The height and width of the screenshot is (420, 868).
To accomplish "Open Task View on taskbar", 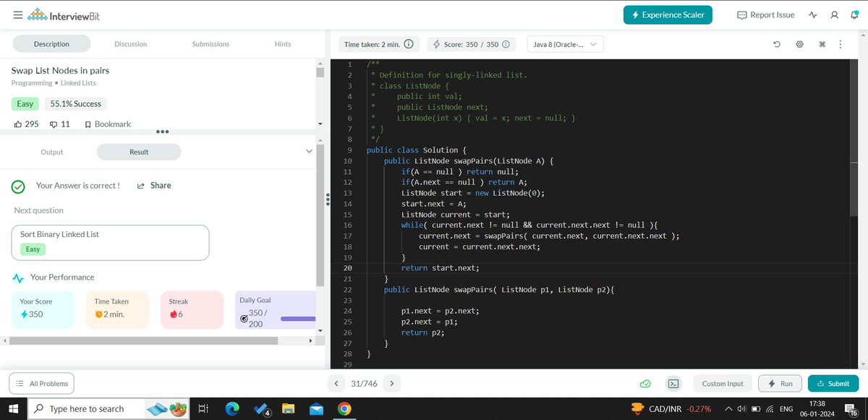I will tap(203, 408).
